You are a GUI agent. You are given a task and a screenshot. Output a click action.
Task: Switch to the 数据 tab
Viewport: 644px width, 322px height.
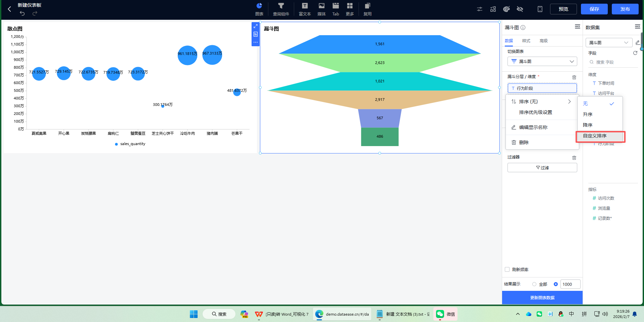coord(509,41)
